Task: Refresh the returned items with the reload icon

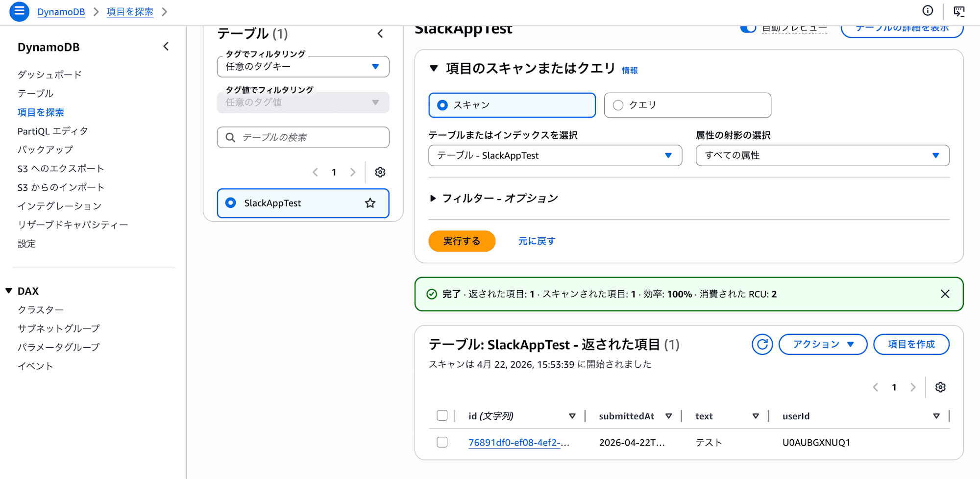Action: [x=762, y=344]
